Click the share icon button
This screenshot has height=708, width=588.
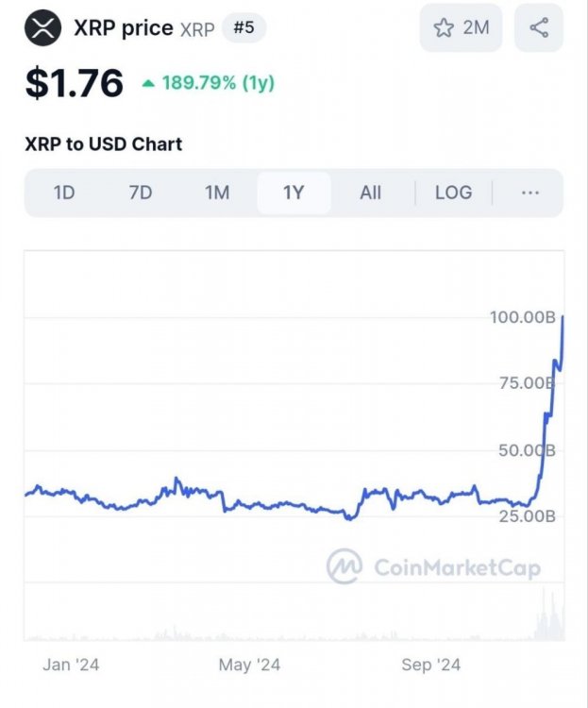click(539, 28)
